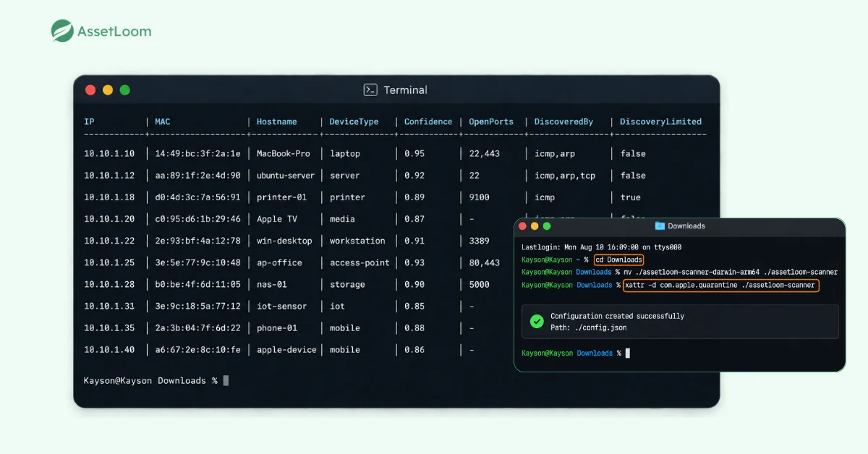
Task: Click the MacBook-Pro hostname
Action: point(284,154)
